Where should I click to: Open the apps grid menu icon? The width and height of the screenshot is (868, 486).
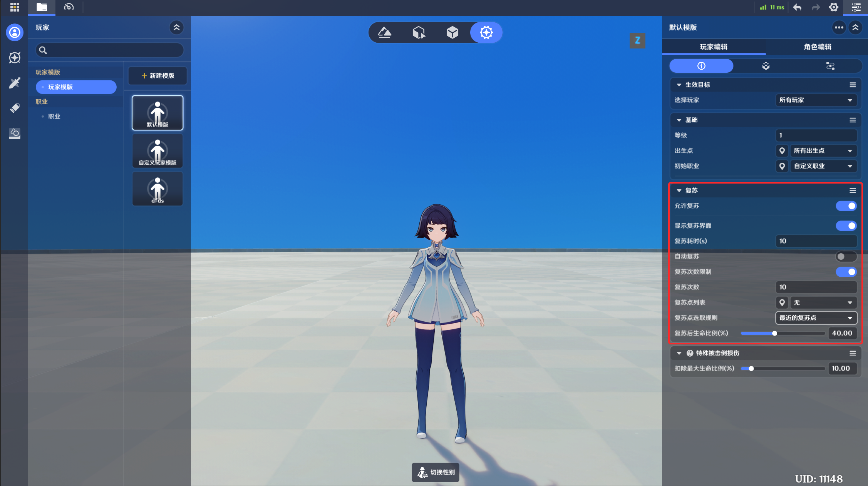[x=15, y=7]
